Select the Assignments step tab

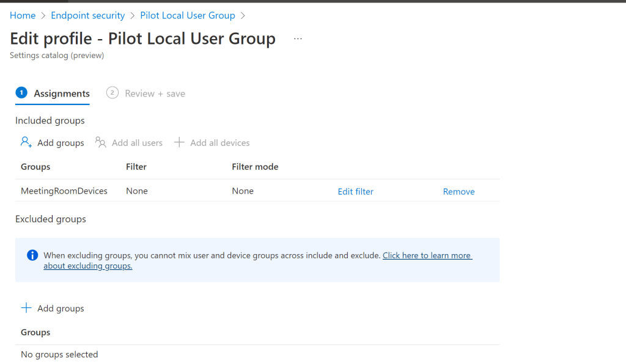tap(61, 93)
